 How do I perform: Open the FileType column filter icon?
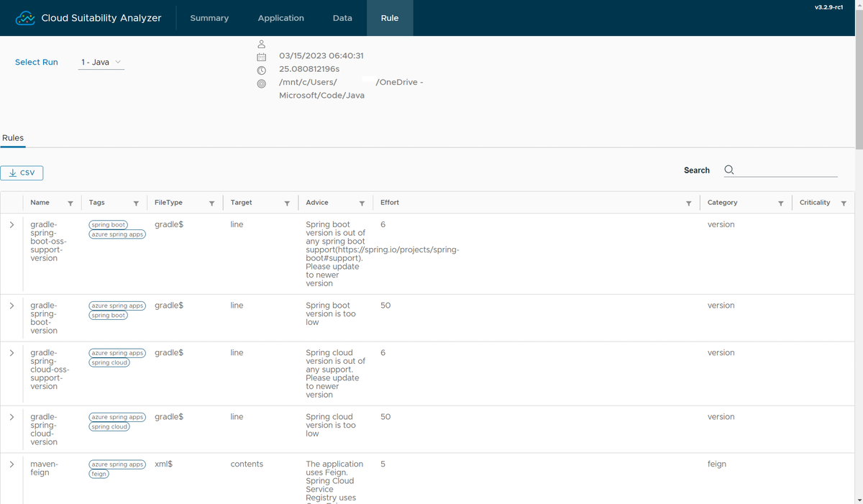point(211,203)
